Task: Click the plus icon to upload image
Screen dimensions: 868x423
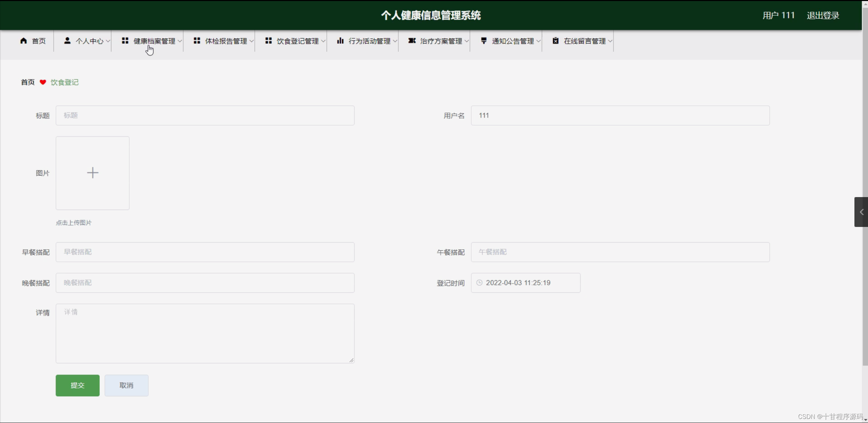Action: pos(92,173)
